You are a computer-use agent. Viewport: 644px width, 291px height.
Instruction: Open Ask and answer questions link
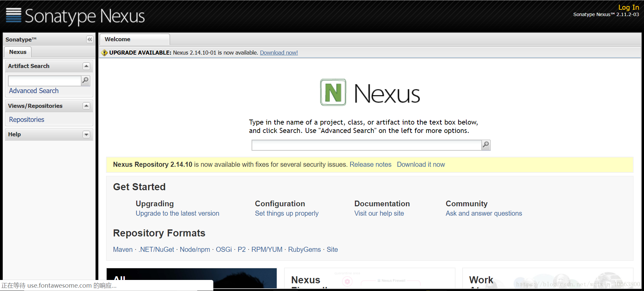[x=484, y=213]
